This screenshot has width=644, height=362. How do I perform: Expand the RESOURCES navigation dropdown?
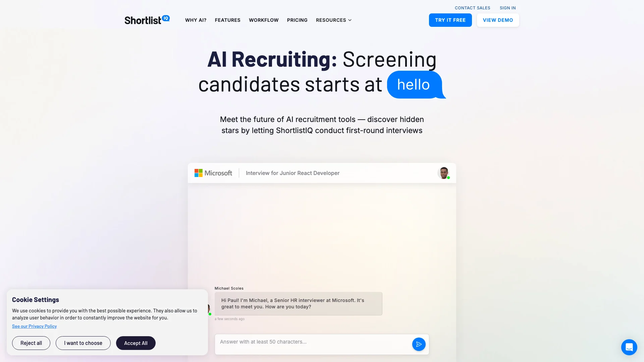pyautogui.click(x=333, y=20)
